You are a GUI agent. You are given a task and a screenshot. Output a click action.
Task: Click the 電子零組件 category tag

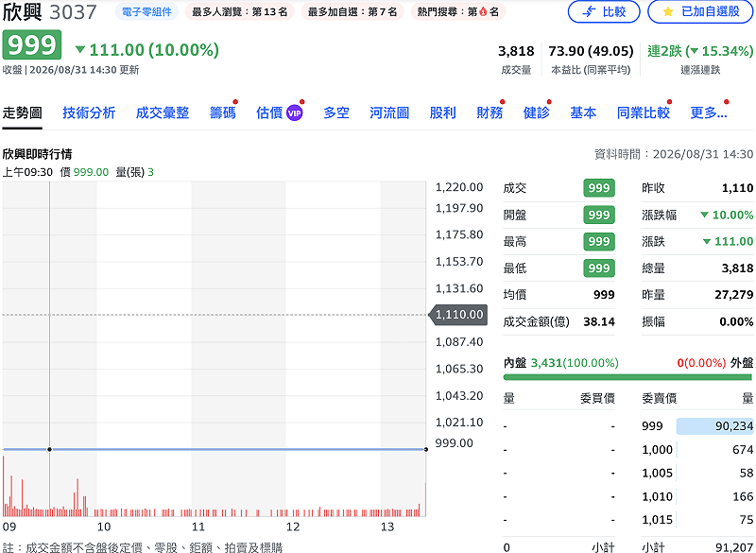coord(146,11)
